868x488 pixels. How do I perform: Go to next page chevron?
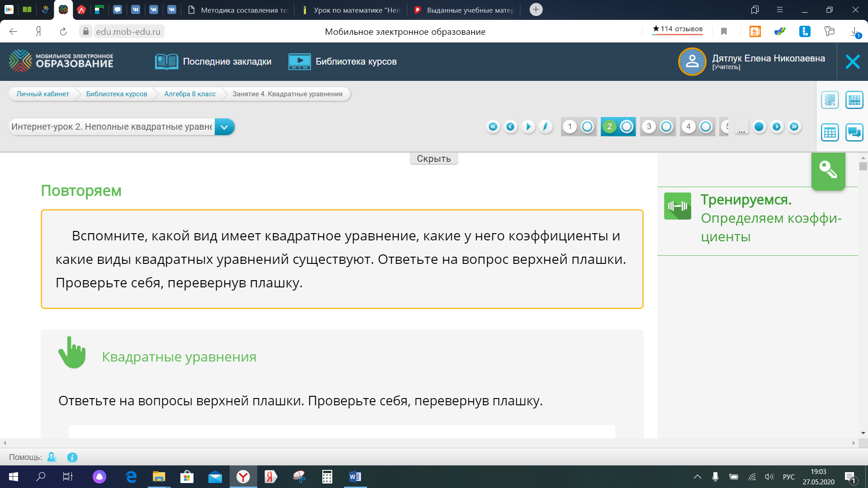coord(776,127)
